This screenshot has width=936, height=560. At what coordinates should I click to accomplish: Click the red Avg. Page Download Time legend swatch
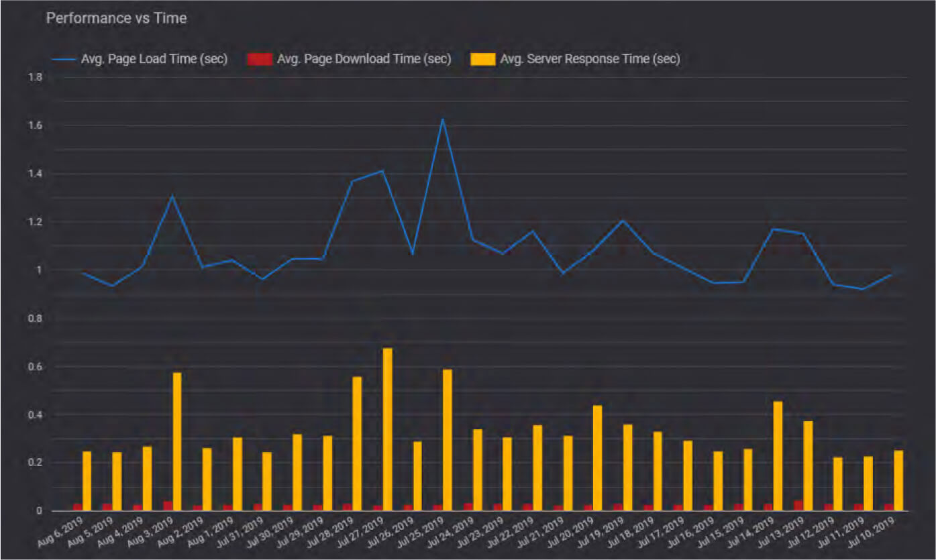click(260, 60)
